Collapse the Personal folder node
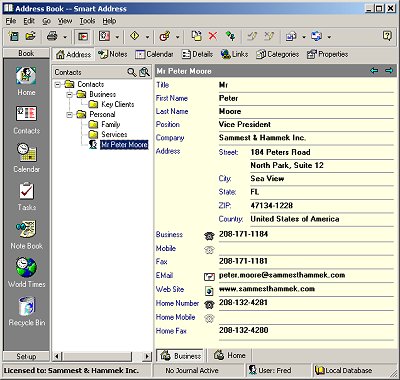The width and height of the screenshot is (400, 380). pyautogui.click(x=70, y=115)
